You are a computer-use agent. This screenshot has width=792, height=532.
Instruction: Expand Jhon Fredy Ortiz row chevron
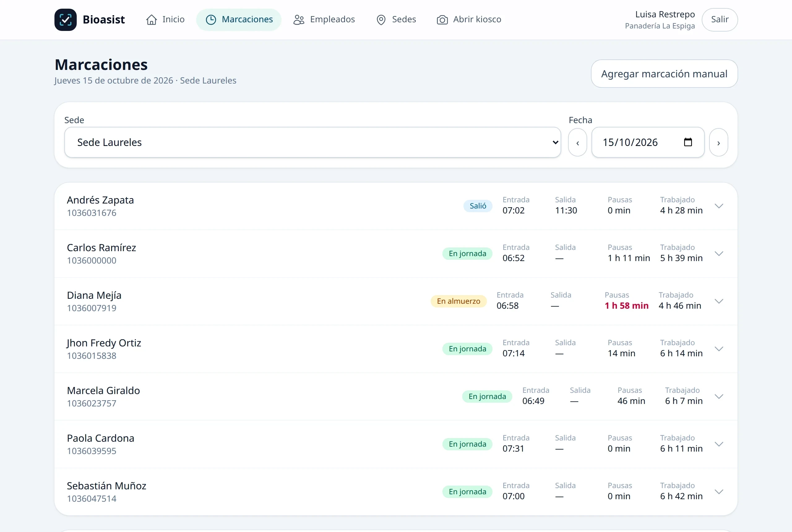[719, 349]
